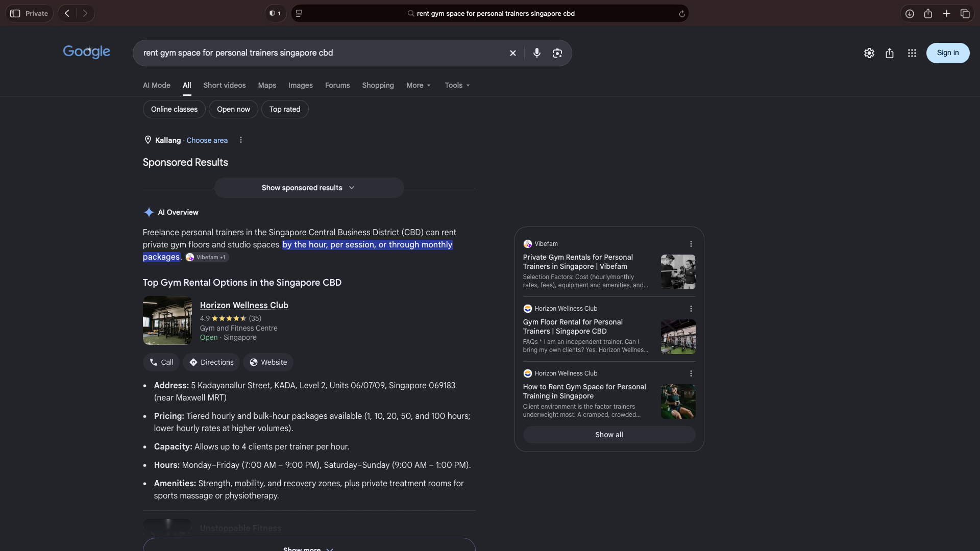This screenshot has height=551, width=980.
Task: Toggle the Open now filter chip
Action: coord(233,109)
